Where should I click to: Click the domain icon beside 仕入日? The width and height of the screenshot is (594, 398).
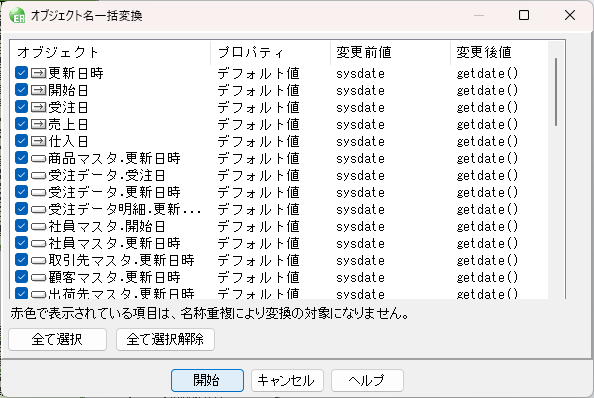pyautogui.click(x=38, y=141)
